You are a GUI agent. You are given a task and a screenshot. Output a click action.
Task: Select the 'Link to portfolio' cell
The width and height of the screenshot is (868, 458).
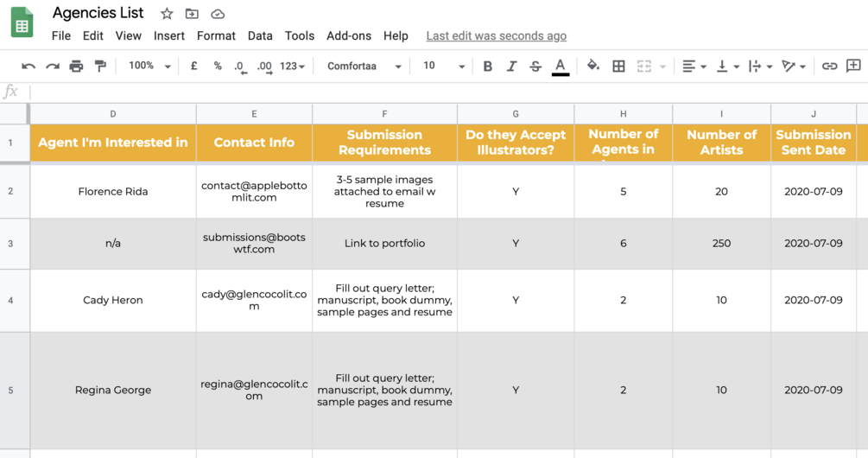[384, 244]
